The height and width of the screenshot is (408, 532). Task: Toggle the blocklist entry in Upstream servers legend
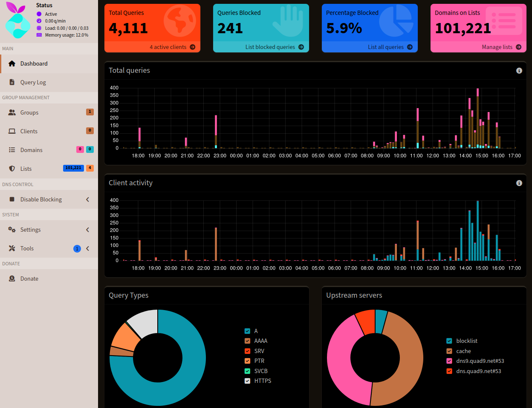coord(448,341)
